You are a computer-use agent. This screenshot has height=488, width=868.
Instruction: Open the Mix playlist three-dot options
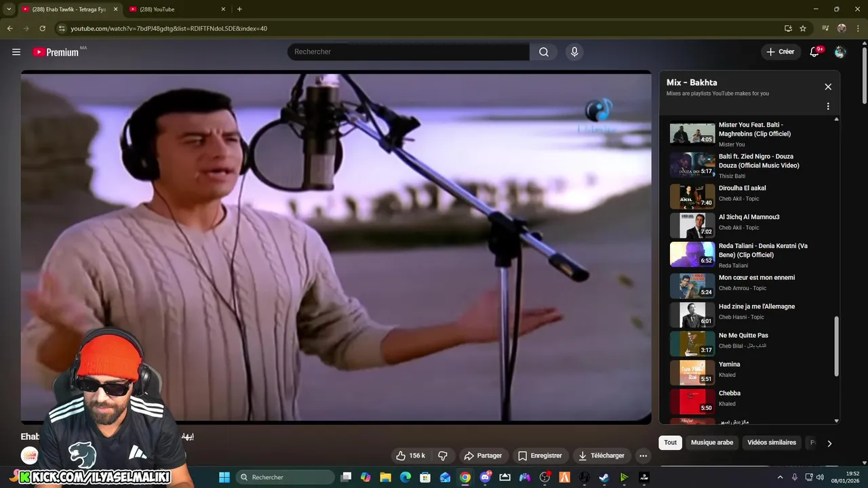tap(828, 106)
